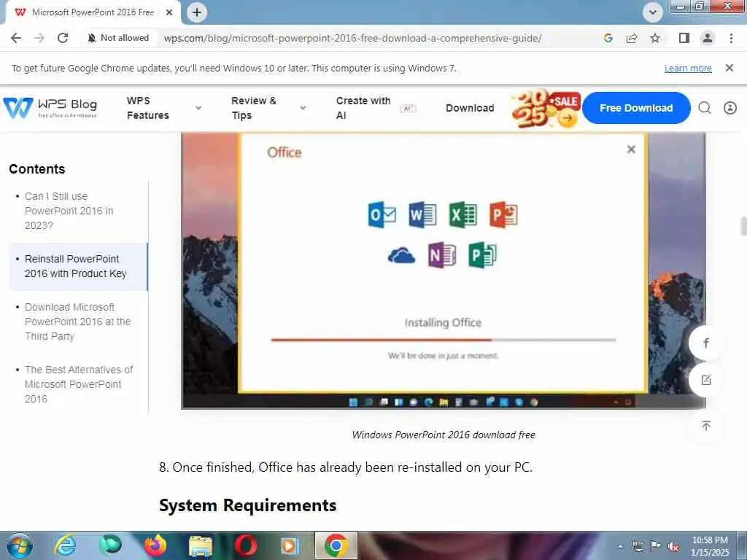The image size is (747, 560).
Task: Expand the WPS Features chevron
Action: coord(198,108)
